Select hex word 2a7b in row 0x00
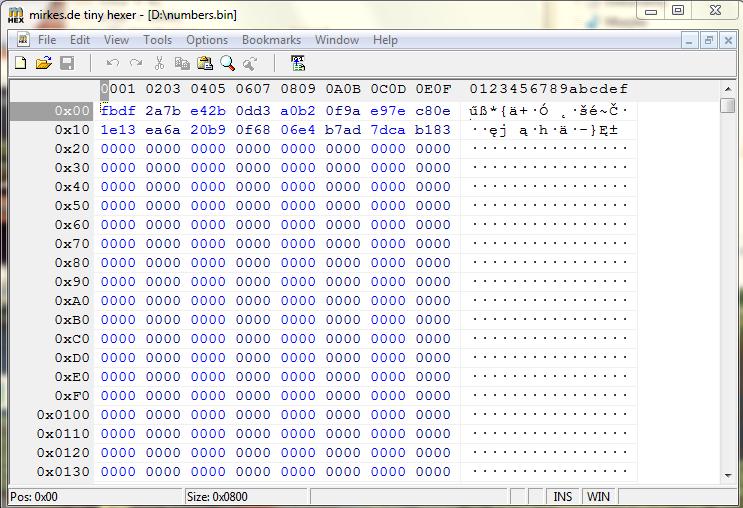The width and height of the screenshot is (743, 508). (163, 111)
